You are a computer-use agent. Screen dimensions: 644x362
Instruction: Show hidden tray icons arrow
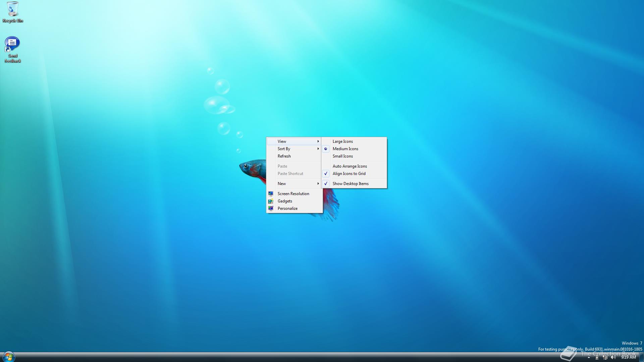pos(589,357)
